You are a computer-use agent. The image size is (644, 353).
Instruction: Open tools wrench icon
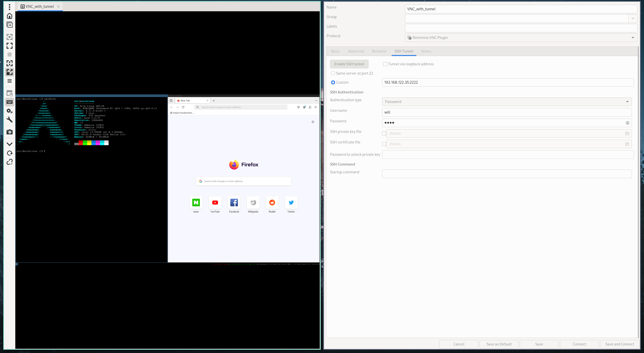click(x=10, y=120)
